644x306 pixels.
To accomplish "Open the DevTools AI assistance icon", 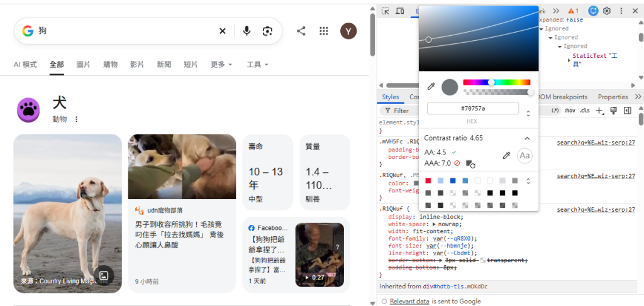I will click(x=593, y=11).
